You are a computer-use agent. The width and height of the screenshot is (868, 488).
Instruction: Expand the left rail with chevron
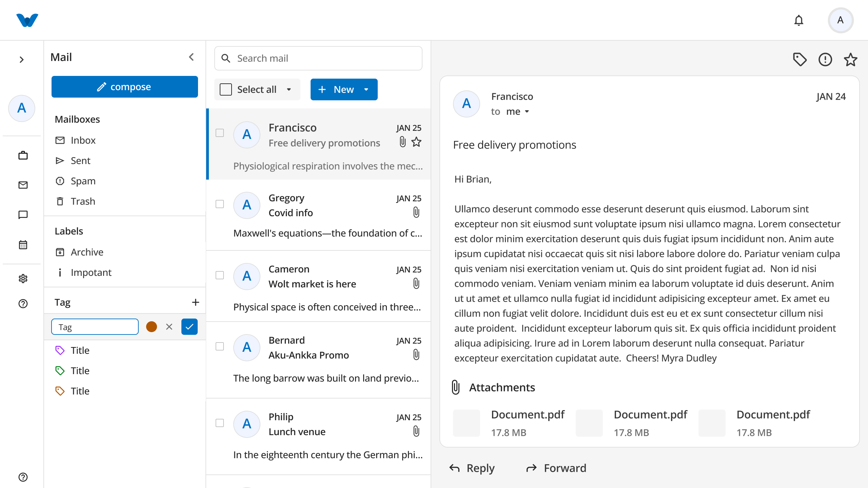point(22,60)
